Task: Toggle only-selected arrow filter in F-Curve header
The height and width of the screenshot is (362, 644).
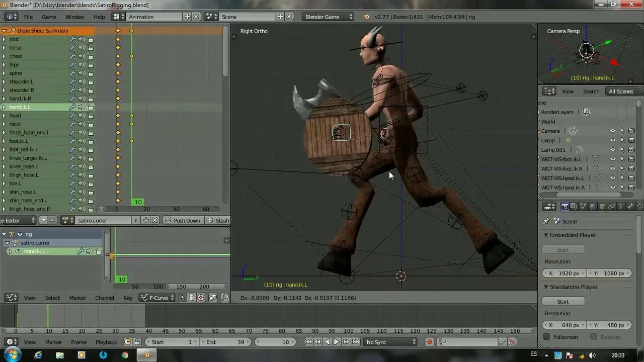Action: pos(183,298)
